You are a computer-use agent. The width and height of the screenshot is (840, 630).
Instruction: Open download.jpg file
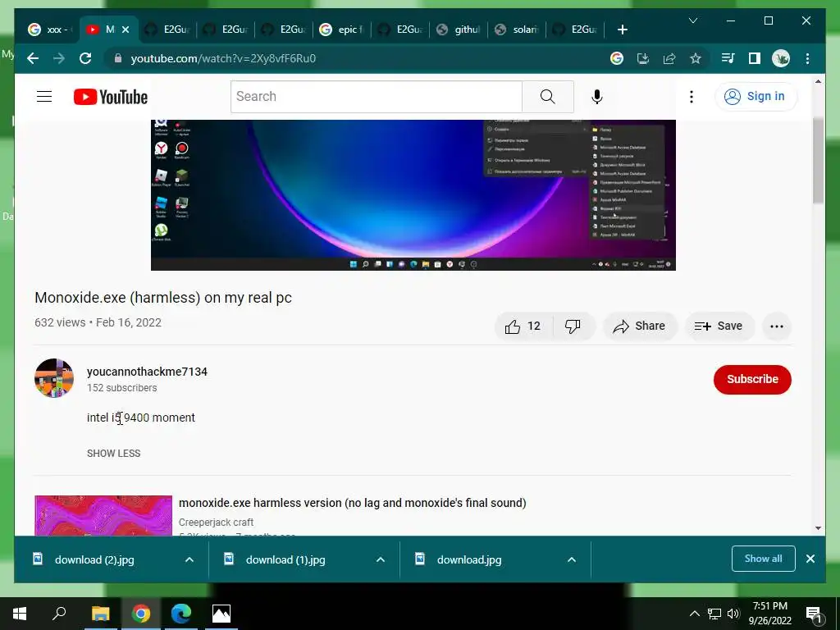pyautogui.click(x=469, y=559)
